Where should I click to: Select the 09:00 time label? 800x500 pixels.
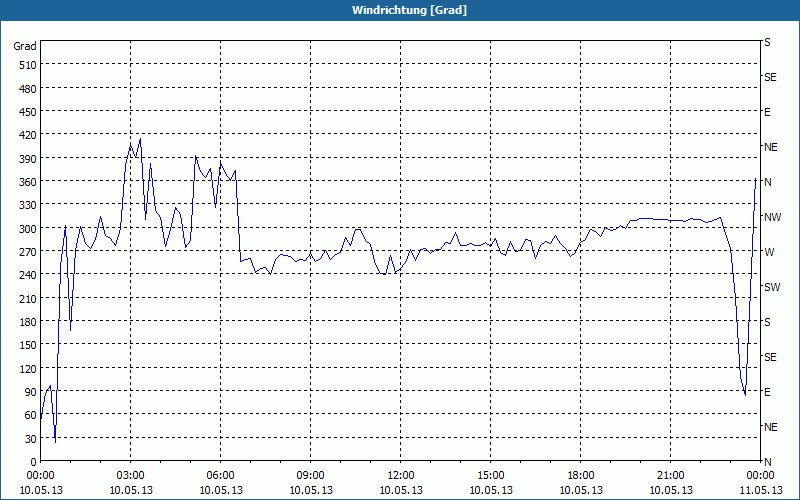[311, 476]
